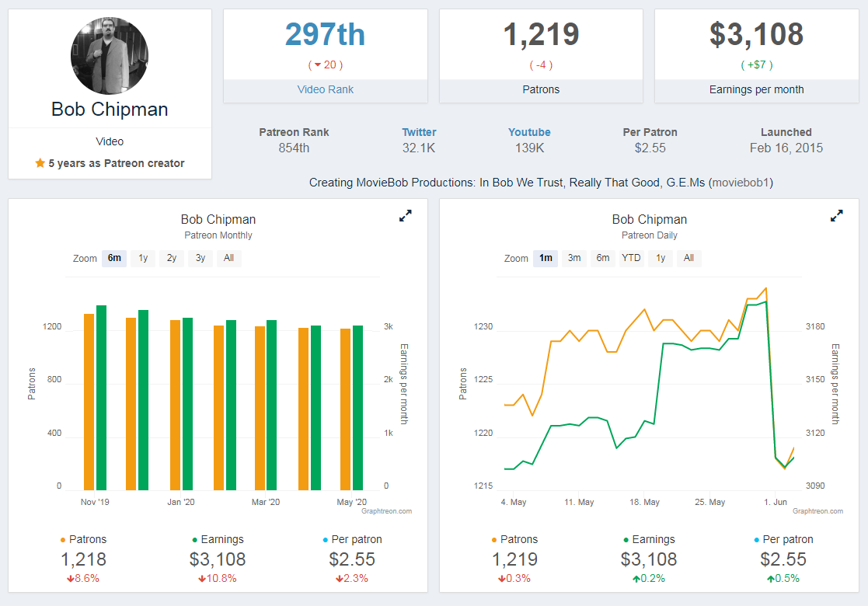Set Monthly chart zoom to 2y
Viewport: 868px width, 606px height.
point(173,258)
